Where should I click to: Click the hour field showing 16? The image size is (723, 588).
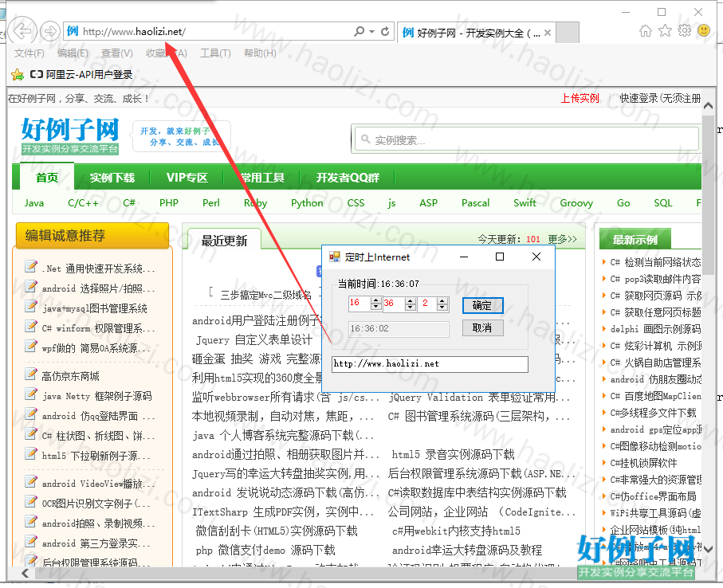point(360,304)
